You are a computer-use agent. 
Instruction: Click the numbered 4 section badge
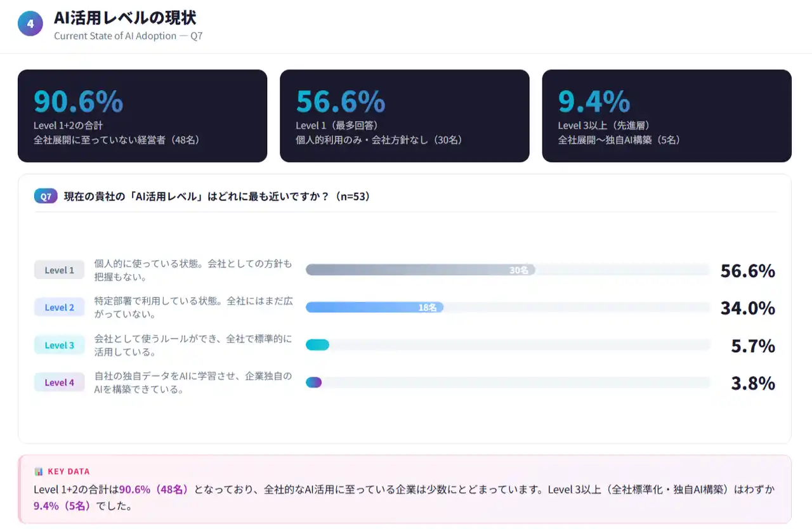pos(30,25)
